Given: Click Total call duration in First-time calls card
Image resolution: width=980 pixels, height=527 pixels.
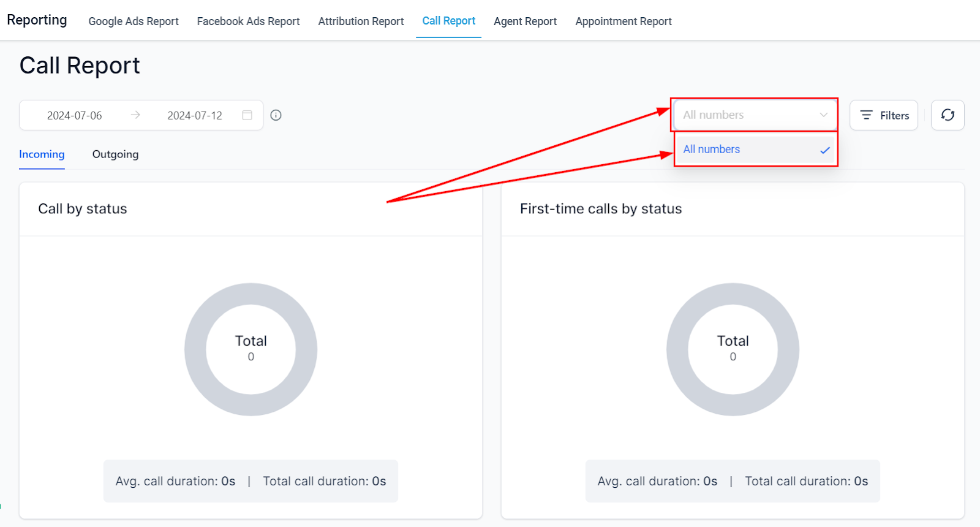Looking at the screenshot, I should pyautogui.click(x=807, y=481).
